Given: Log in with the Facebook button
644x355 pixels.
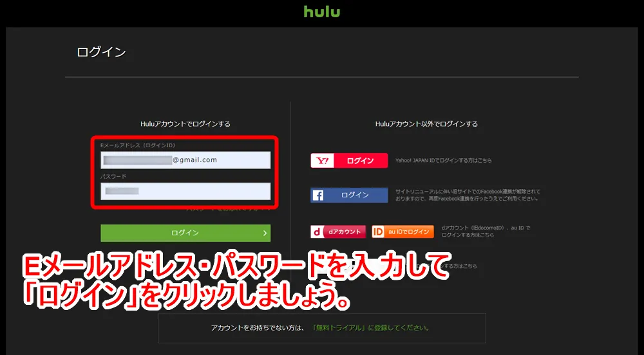Looking at the screenshot, I should coord(349,195).
